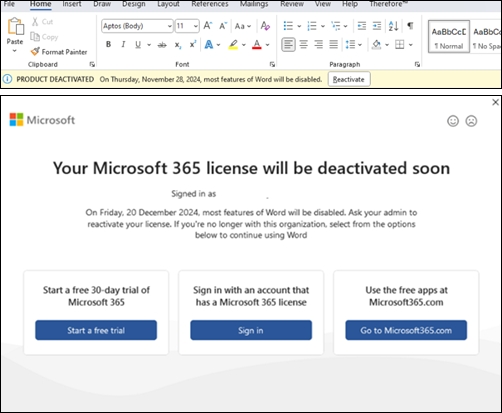Align text right
The image size is (502, 413).
pos(319,44)
